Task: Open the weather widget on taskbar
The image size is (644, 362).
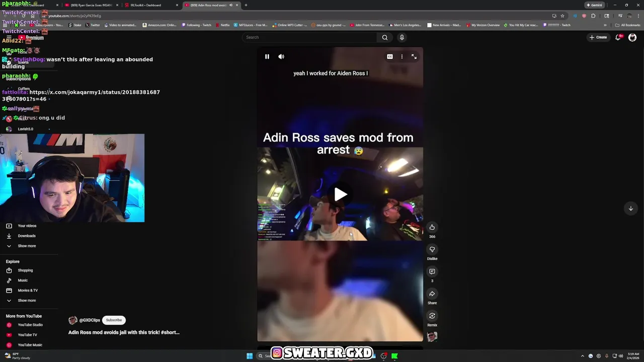Action: pyautogui.click(x=18, y=356)
